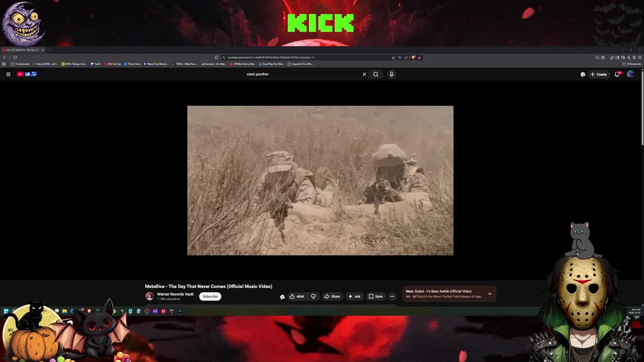Click the youtube.com address bar URL
Viewport: 644px width, 362px height.
coord(271,57)
